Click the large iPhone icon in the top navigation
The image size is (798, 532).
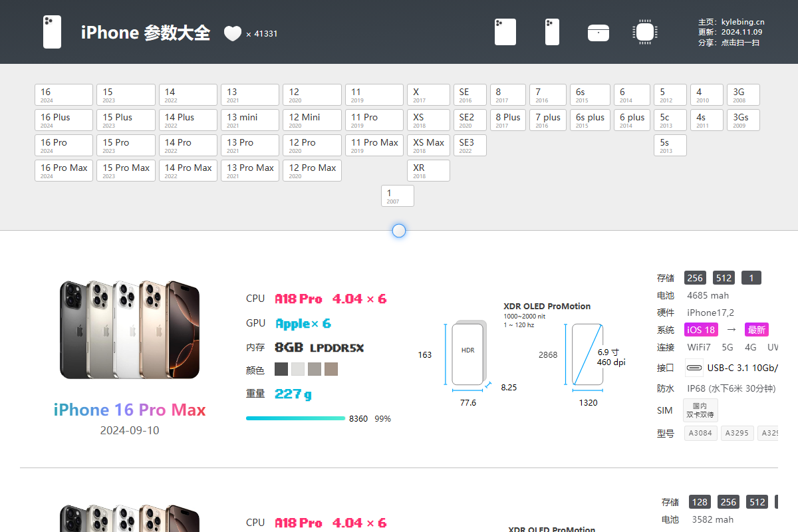tap(505, 31)
